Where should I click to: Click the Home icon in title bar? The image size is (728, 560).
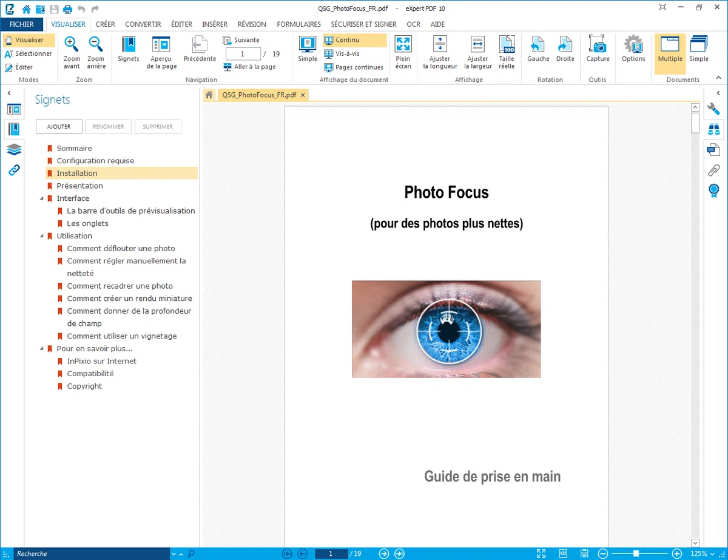pyautogui.click(x=26, y=9)
